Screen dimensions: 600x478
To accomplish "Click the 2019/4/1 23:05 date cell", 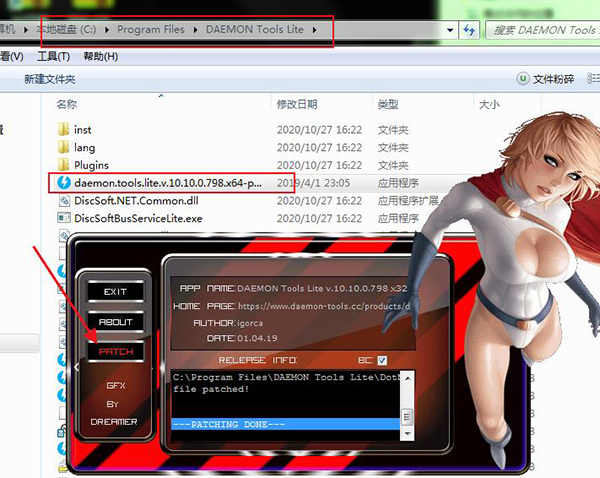I will (x=313, y=183).
